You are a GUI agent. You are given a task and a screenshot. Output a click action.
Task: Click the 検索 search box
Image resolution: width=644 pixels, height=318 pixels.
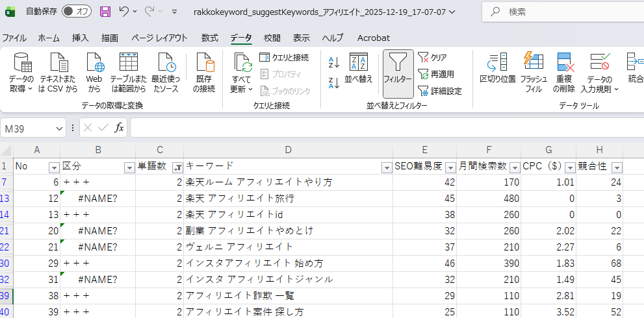(559, 12)
